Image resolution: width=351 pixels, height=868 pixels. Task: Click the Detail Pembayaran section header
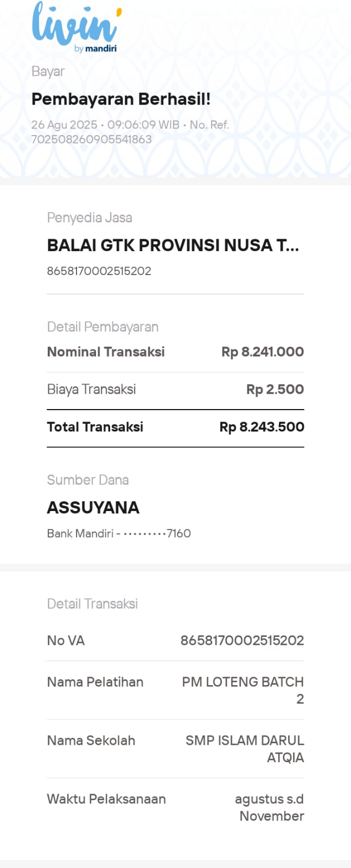(103, 327)
